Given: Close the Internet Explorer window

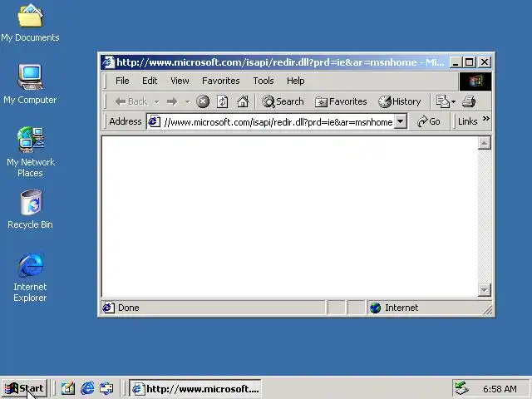Looking at the screenshot, I should [x=485, y=62].
